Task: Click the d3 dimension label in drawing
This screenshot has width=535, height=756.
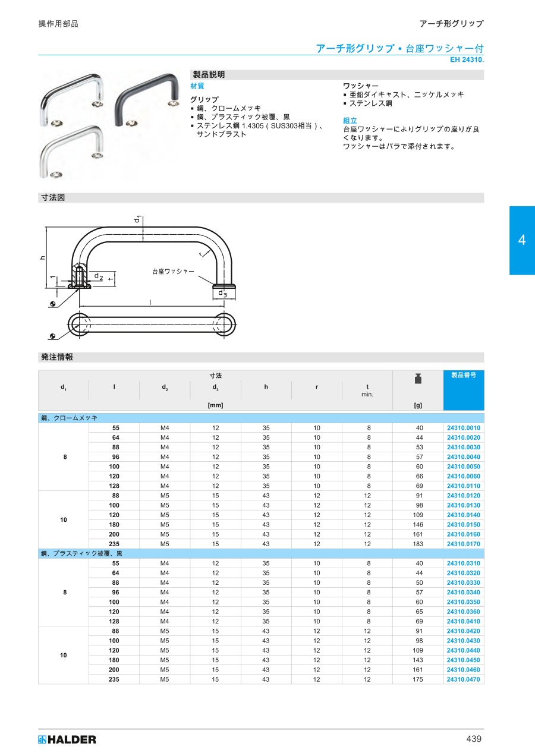Action: point(222,293)
